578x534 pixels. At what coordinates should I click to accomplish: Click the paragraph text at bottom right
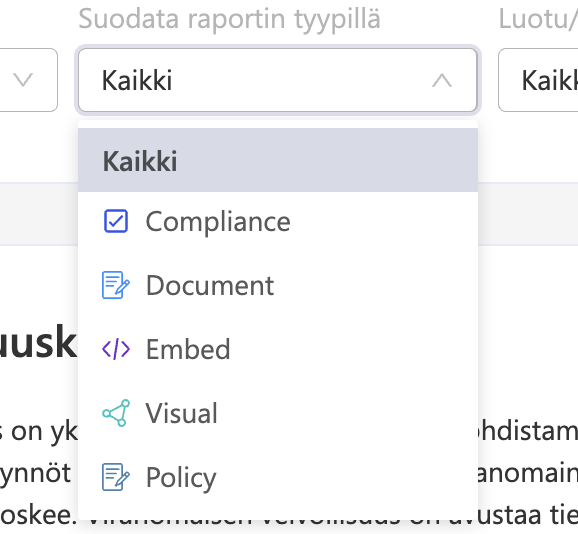coord(526,473)
